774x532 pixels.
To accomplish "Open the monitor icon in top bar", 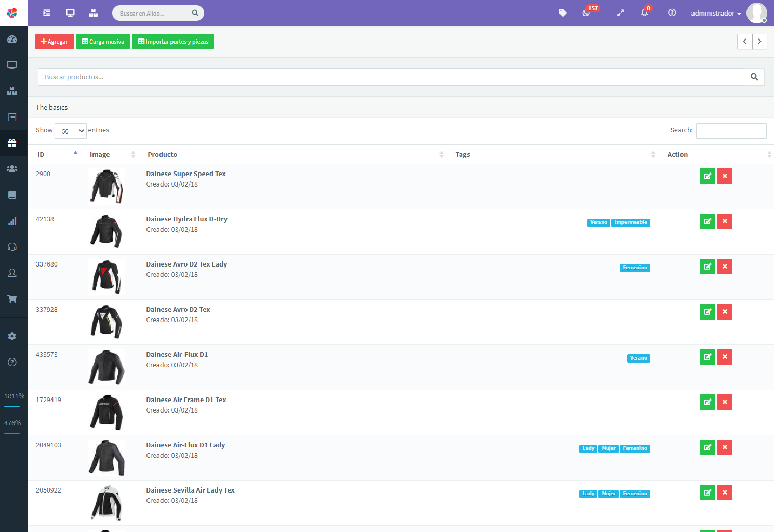I will coord(70,13).
